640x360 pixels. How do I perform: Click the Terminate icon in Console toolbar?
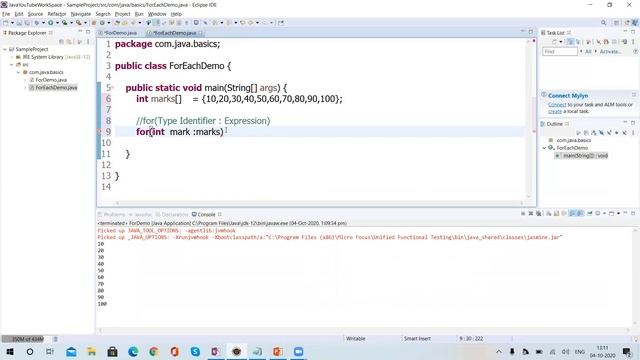[x=523, y=213]
